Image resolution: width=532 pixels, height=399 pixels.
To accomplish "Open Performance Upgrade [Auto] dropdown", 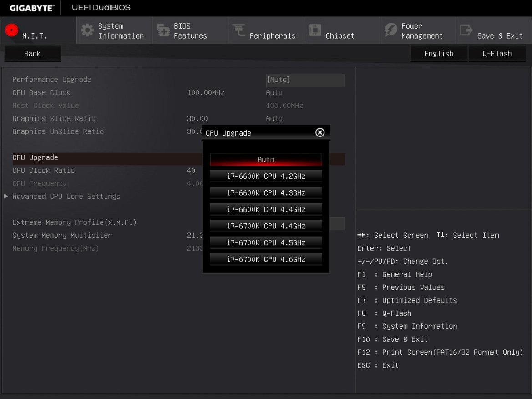I will coord(305,80).
